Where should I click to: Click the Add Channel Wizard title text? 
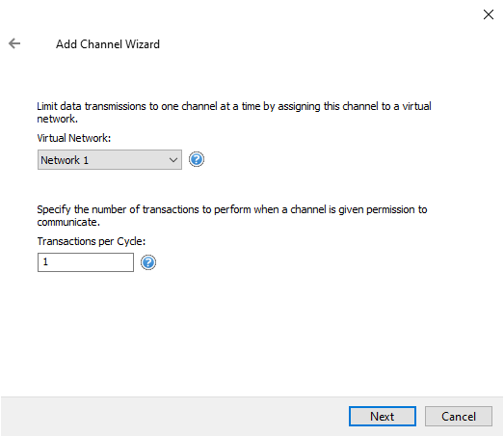pos(108,44)
